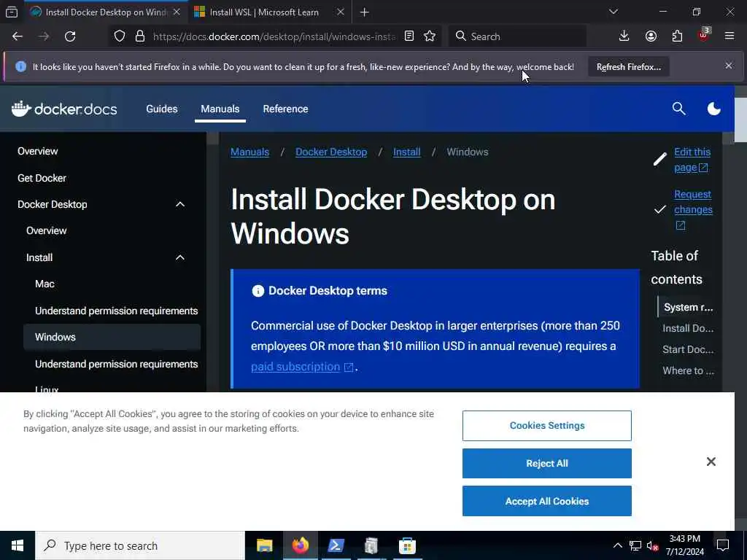
Task: Reload the page with the refresh icon
Action: (x=70, y=36)
